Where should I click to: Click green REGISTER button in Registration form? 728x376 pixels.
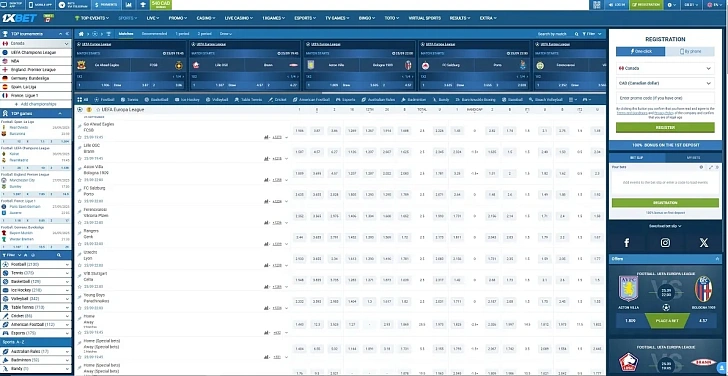click(x=665, y=127)
